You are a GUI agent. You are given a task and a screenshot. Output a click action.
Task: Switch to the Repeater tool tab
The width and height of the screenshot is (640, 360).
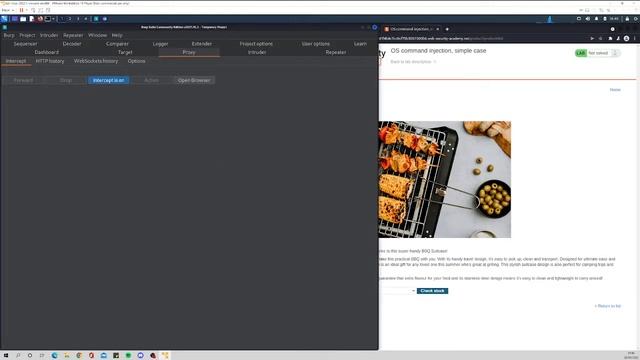point(336,52)
